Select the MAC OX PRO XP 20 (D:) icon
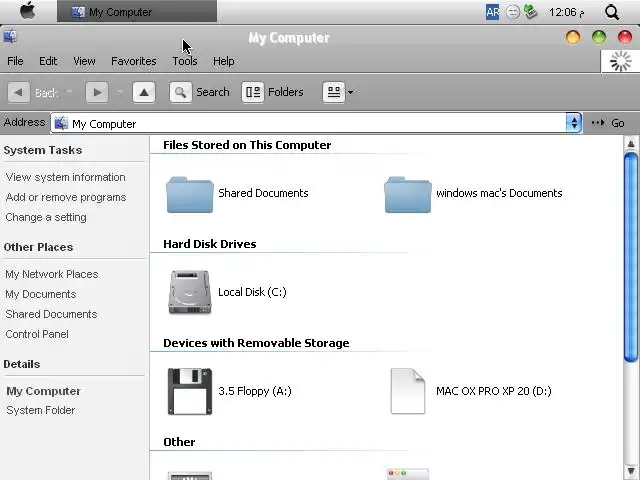640x480 pixels. tap(407, 391)
